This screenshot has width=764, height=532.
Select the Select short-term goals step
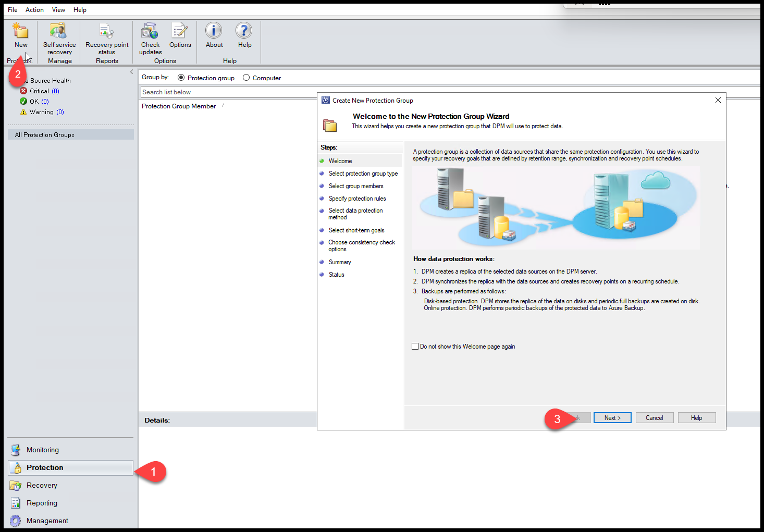[x=356, y=230]
